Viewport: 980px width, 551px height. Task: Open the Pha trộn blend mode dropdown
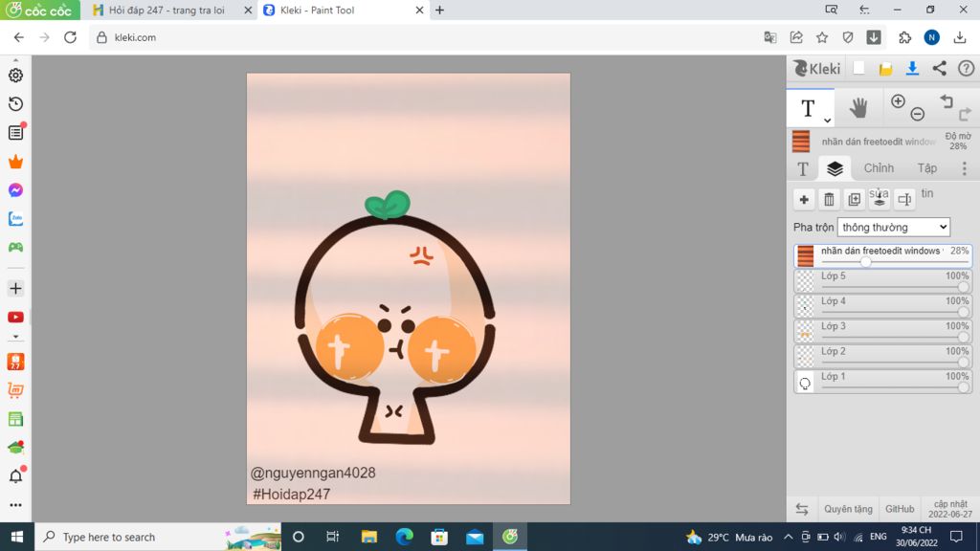(894, 228)
